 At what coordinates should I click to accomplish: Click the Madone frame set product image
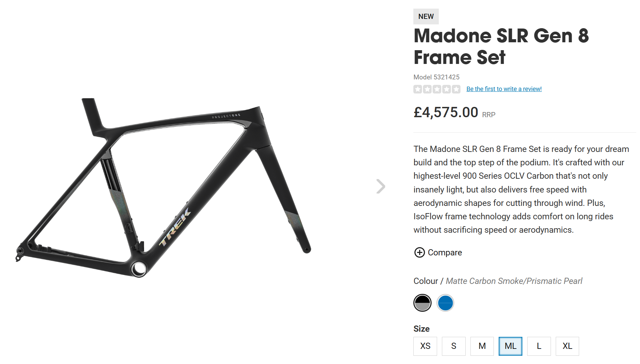click(163, 187)
